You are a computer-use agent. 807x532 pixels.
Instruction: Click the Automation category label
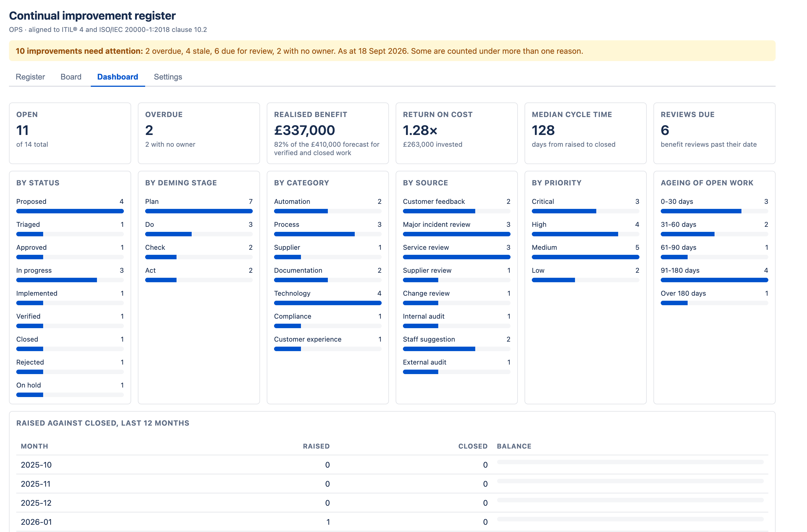pos(292,202)
